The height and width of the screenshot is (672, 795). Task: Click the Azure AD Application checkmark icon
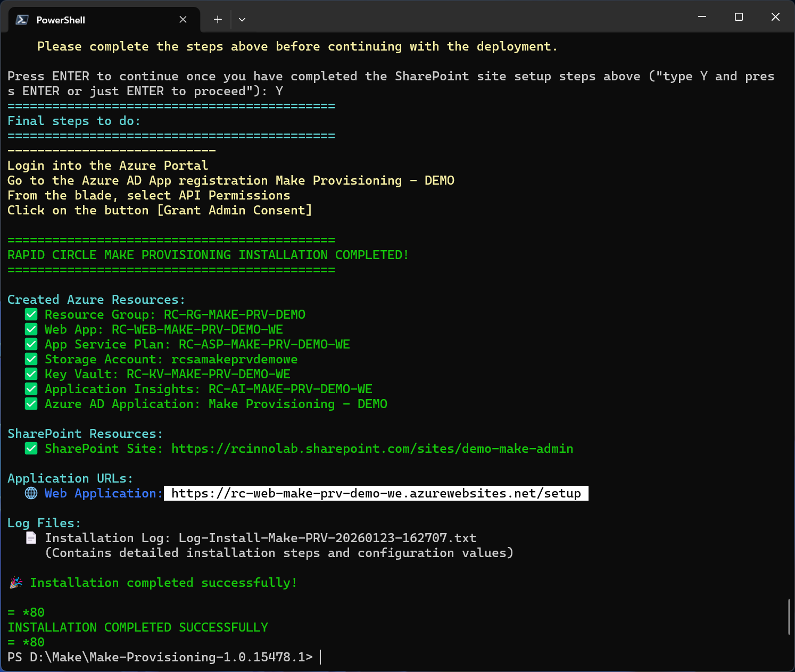click(x=31, y=404)
